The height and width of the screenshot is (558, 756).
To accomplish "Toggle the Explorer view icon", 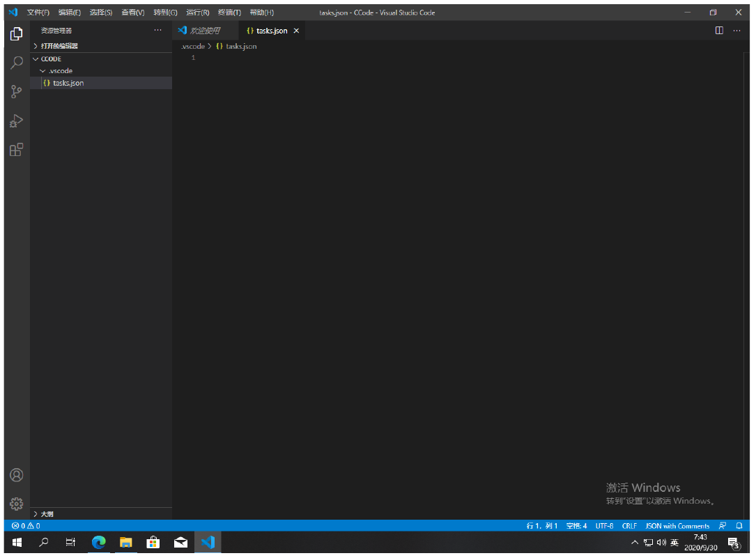I will pyautogui.click(x=17, y=33).
